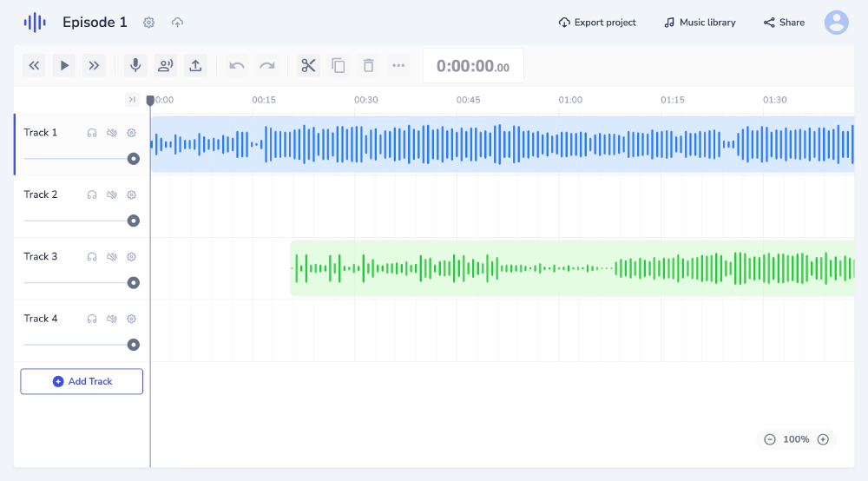
Task: Mute Track 1
Action: point(112,133)
